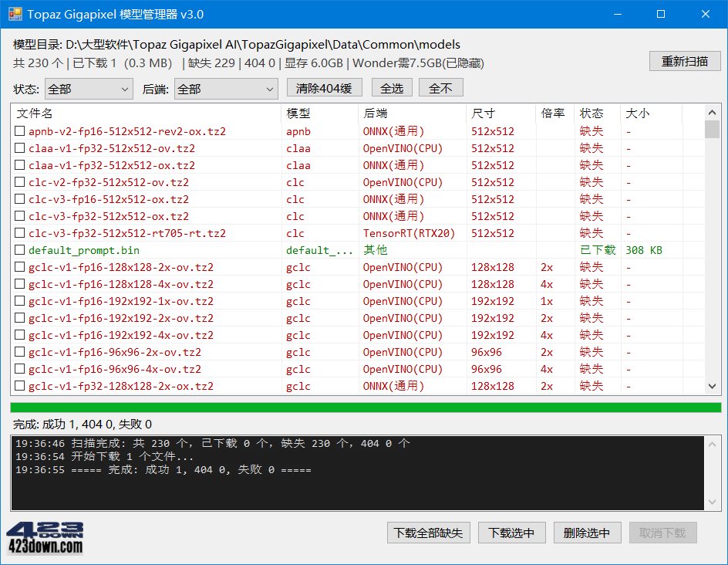Click the 完成: 成功 1 status text
The image size is (728, 565).
click(83, 425)
